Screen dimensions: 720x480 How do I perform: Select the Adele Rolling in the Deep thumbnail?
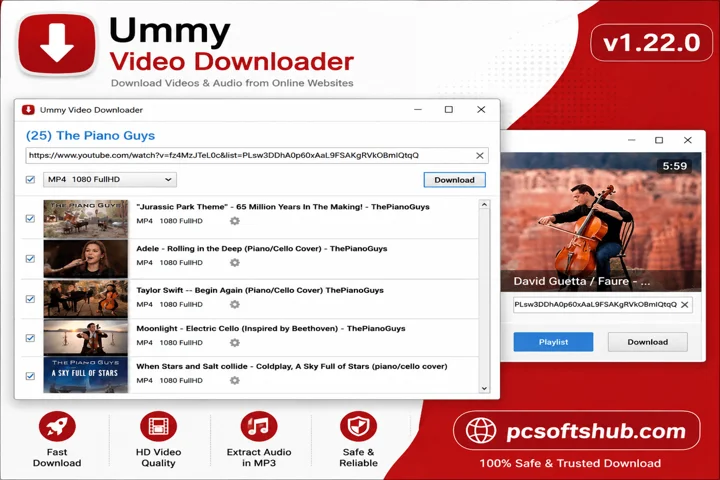coord(86,259)
